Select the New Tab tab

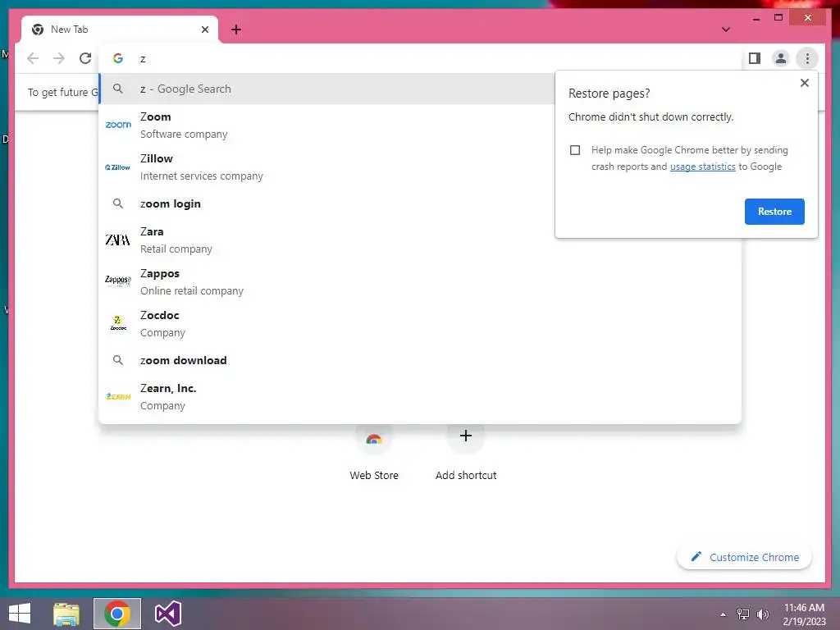tap(120, 30)
